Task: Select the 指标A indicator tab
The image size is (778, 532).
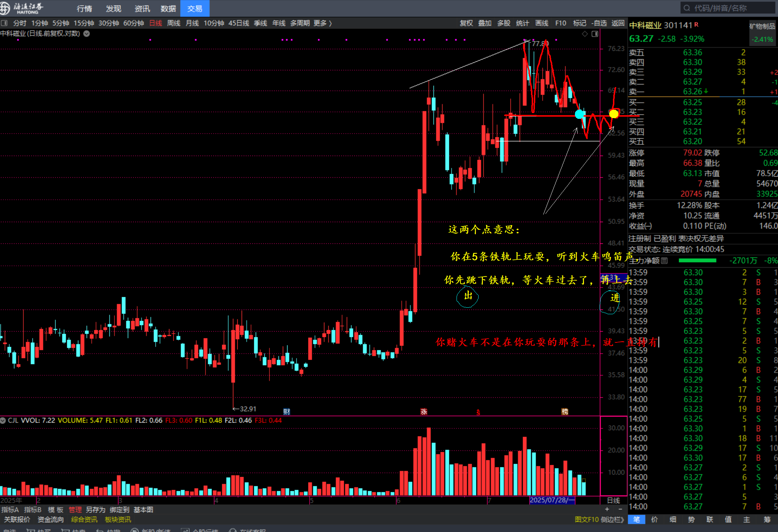Action: click(10, 510)
